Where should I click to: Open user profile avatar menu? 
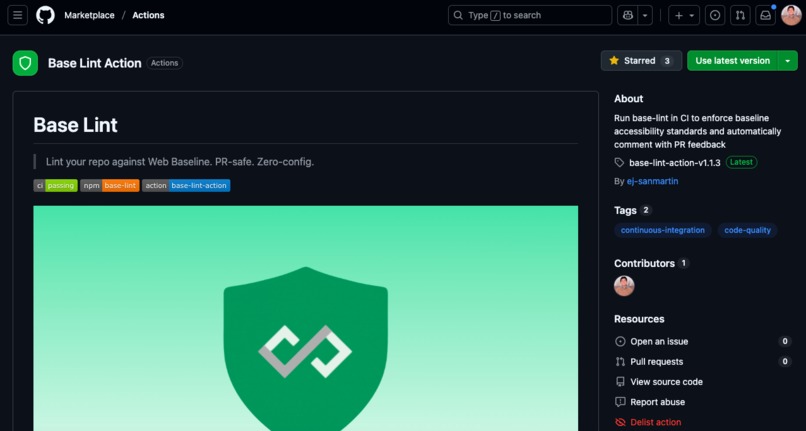[x=791, y=15]
